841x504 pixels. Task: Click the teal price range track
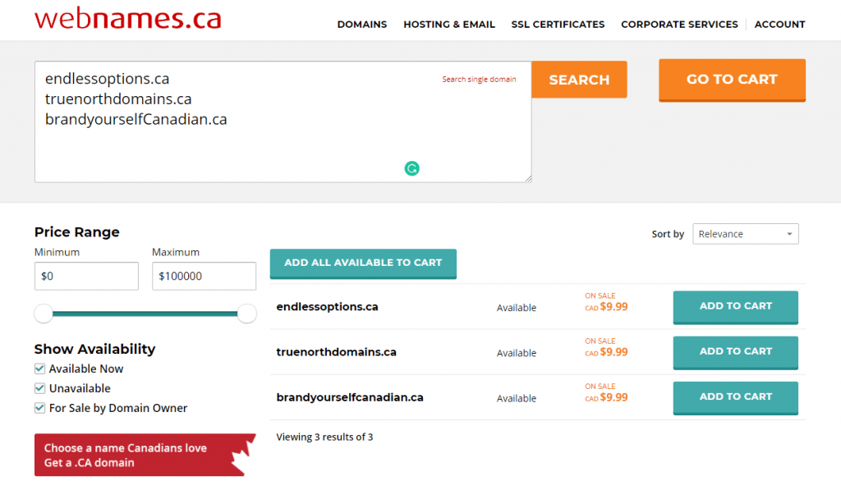[145, 314]
